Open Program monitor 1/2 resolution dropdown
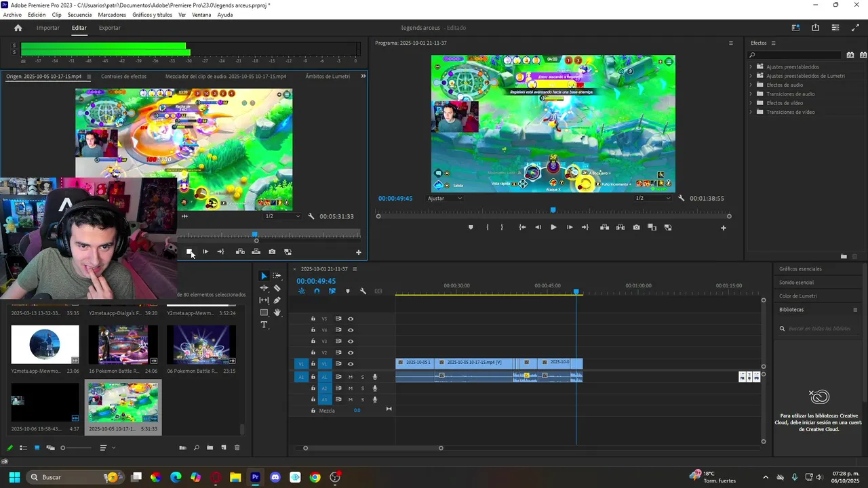This screenshot has height=488, width=868. [652, 199]
